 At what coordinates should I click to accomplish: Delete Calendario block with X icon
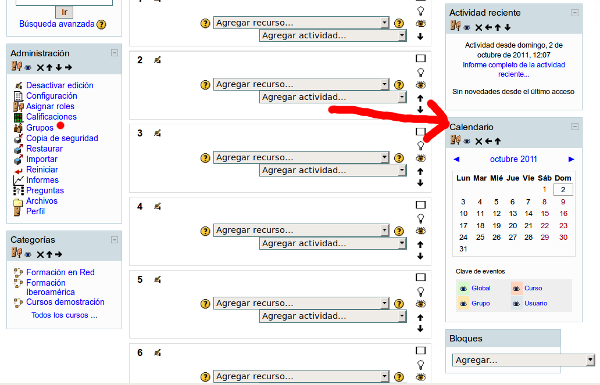(479, 141)
